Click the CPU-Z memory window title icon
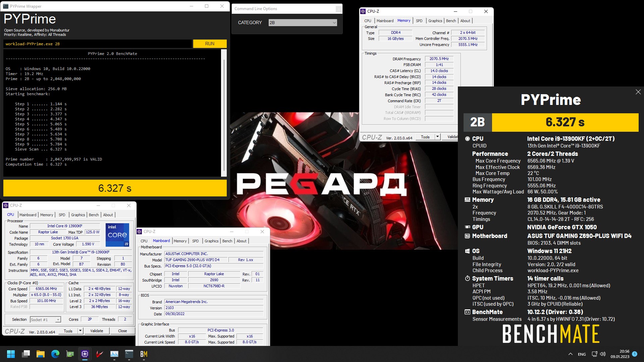 point(363,11)
